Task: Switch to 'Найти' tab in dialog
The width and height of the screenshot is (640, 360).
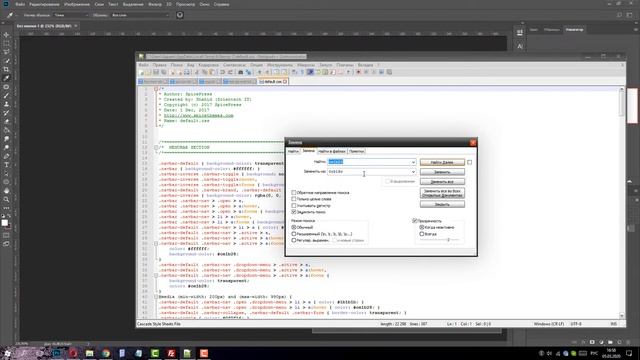Action: click(293, 151)
